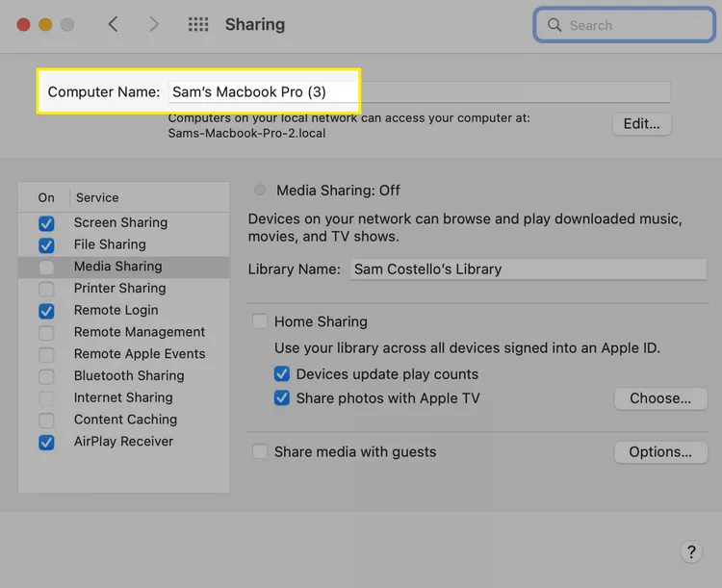Enable the Printer Sharing checkbox
The image size is (722, 588).
[46, 289]
